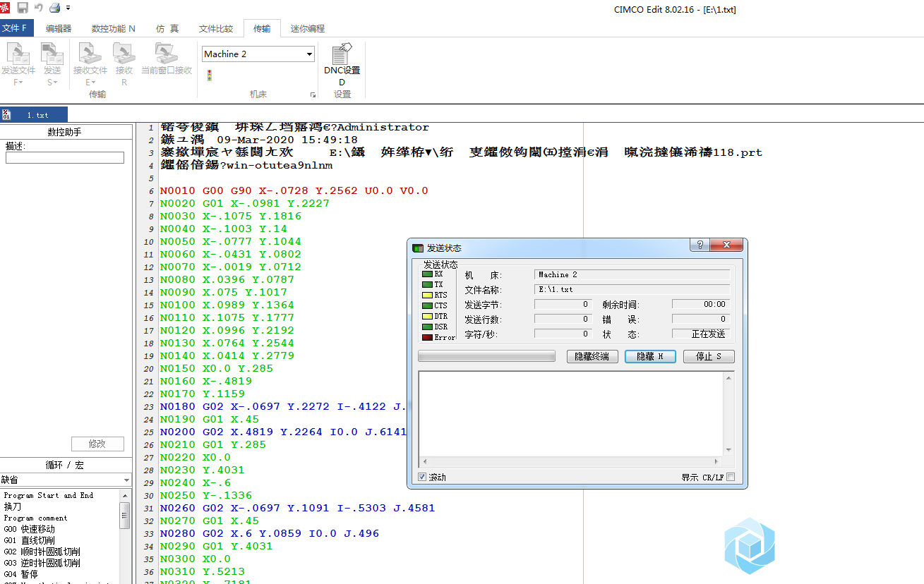Click the 状态 正在发送 field
924x584 pixels.
(701, 334)
